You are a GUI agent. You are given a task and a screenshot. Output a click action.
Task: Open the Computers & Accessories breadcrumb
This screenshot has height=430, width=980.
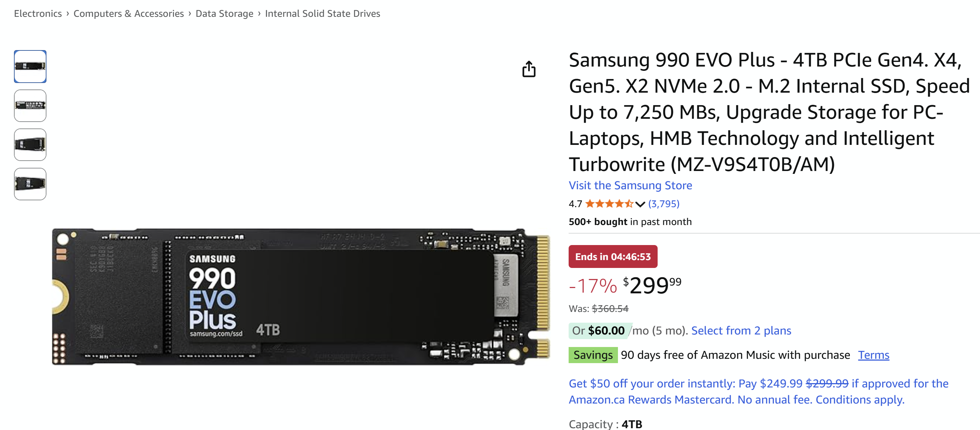pos(128,13)
